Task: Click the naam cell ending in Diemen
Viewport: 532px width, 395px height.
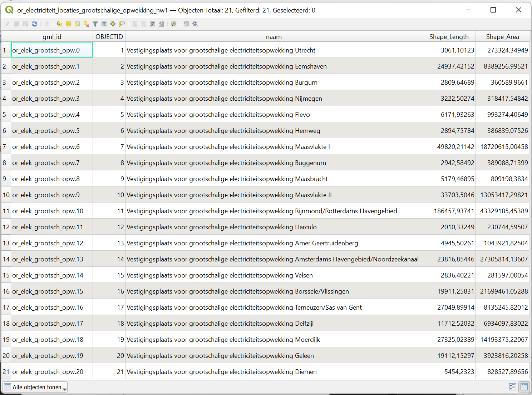Action: click(x=274, y=371)
